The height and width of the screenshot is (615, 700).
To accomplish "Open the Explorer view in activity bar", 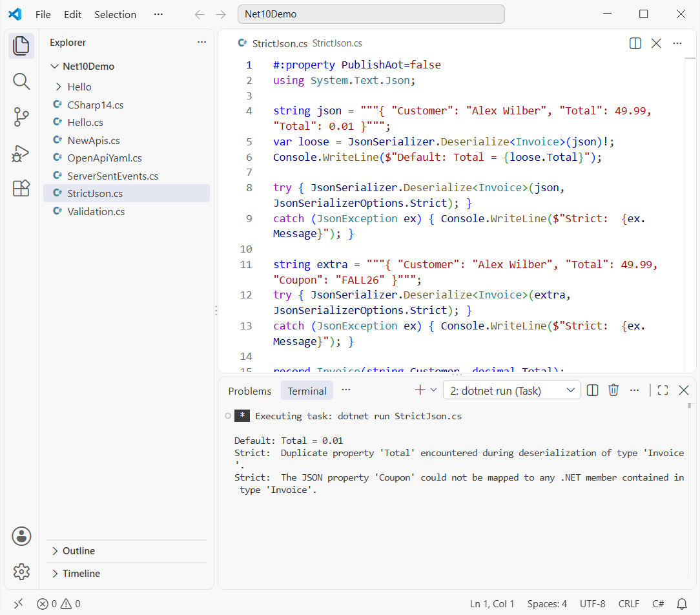I will [x=21, y=46].
